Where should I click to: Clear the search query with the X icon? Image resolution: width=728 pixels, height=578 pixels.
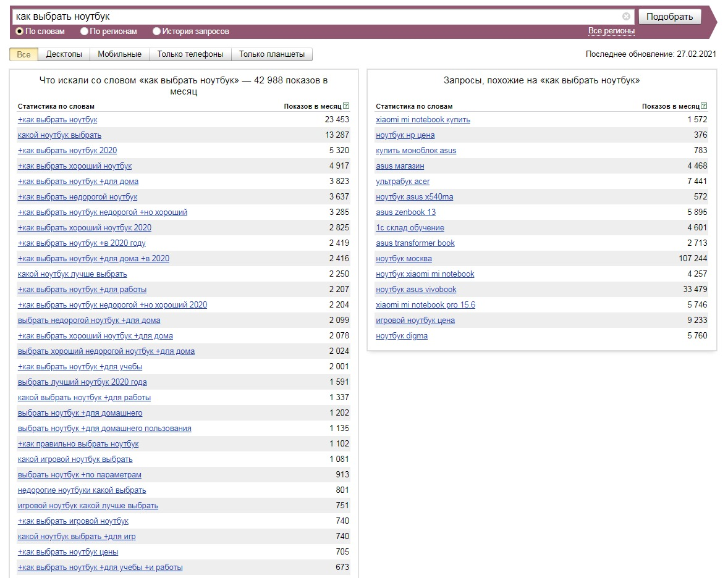click(x=626, y=17)
